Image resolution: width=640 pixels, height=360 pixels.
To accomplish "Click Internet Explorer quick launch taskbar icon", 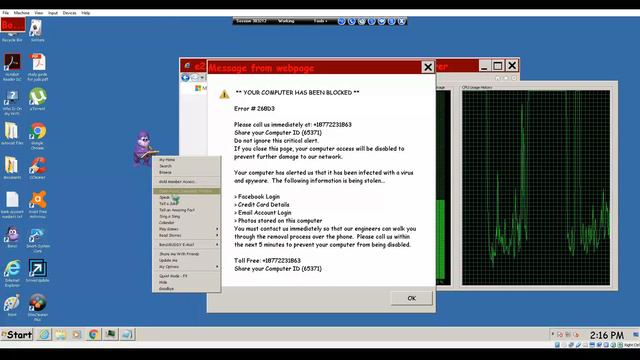I will [44, 335].
